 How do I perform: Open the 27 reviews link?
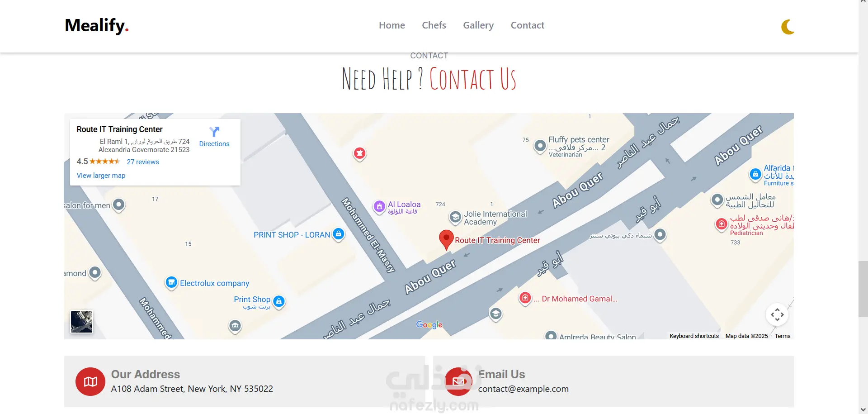143,162
